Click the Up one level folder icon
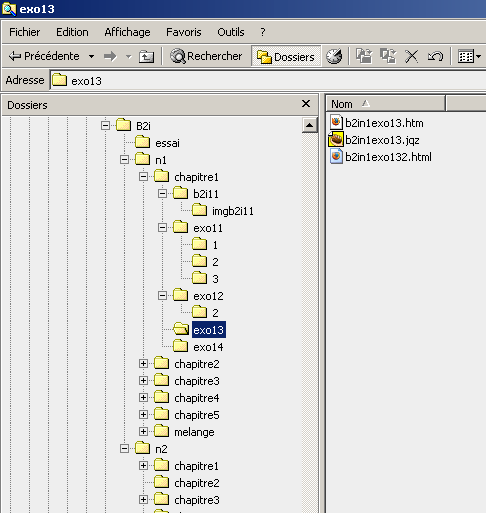486x513 pixels. click(146, 56)
